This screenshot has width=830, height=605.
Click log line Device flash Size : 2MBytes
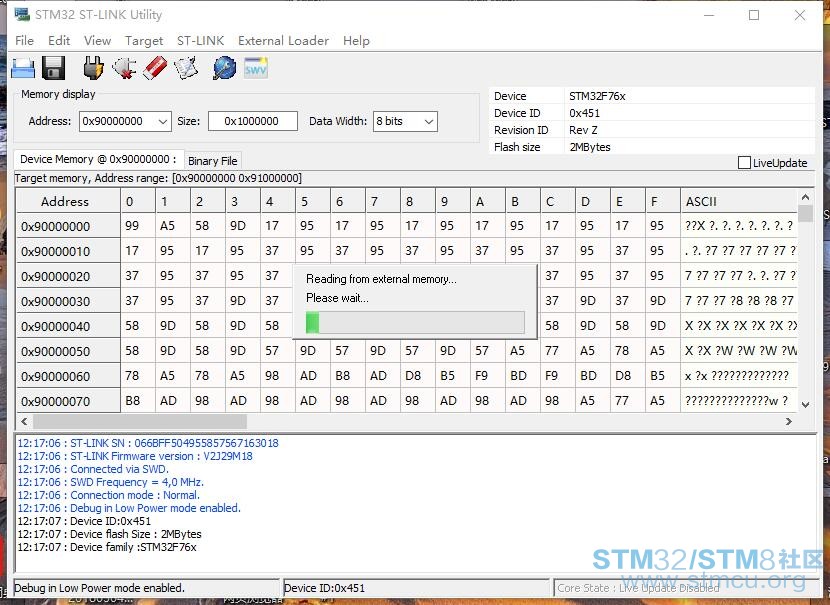click(x=109, y=534)
